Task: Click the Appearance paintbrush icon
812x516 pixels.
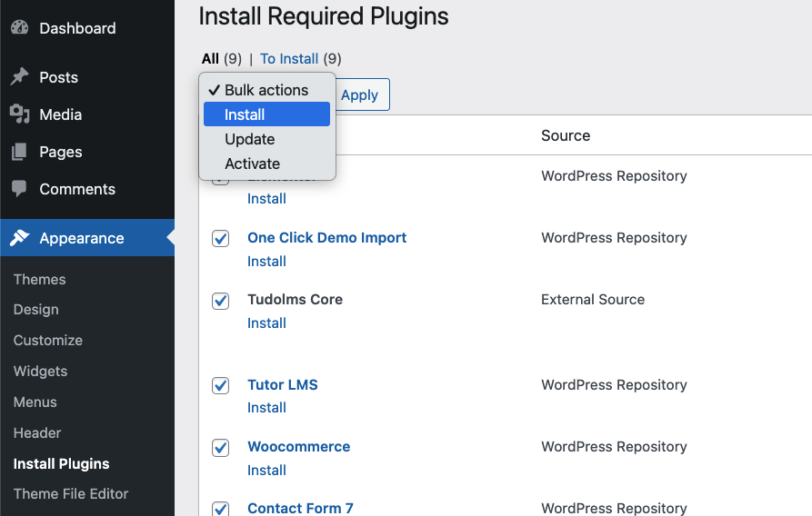Action: click(20, 238)
